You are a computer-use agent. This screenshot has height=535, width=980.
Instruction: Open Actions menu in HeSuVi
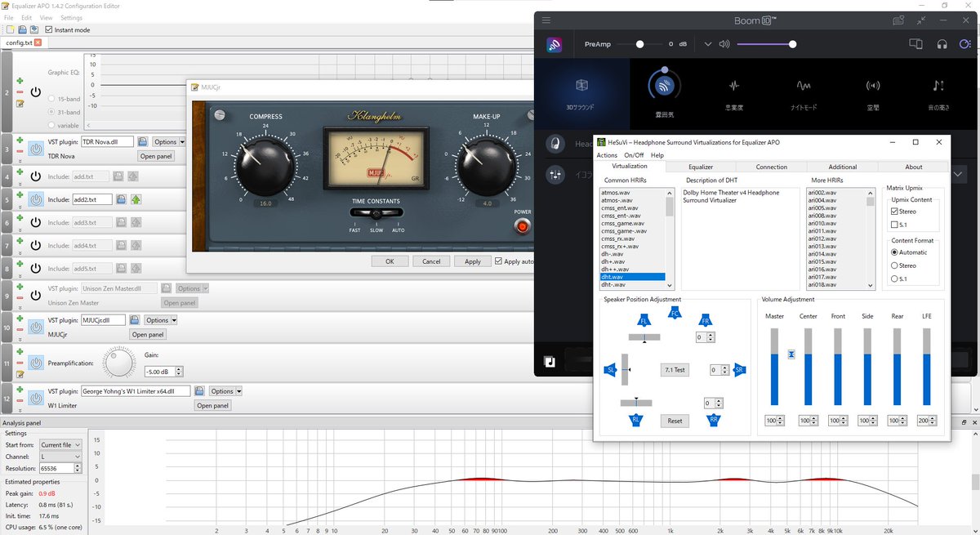pos(607,155)
